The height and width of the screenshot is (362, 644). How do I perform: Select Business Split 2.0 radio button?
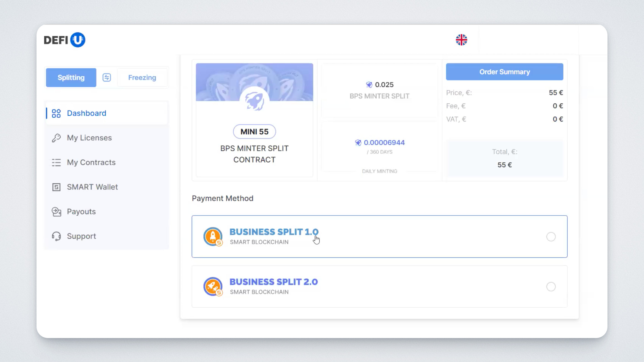pyautogui.click(x=551, y=286)
